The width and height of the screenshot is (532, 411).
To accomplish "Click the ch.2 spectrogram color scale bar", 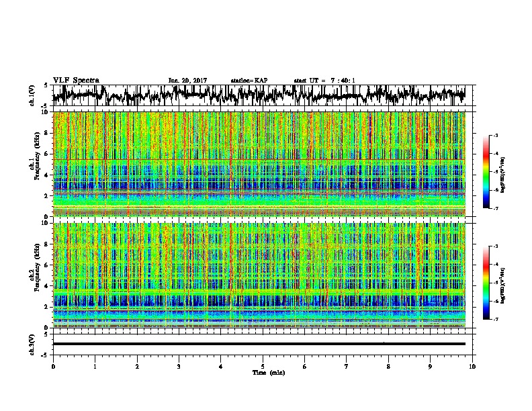I will tap(486, 283).
